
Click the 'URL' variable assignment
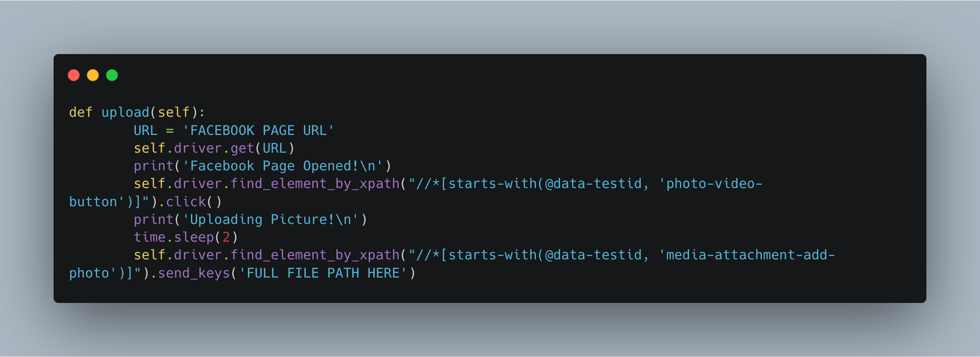[145, 131]
